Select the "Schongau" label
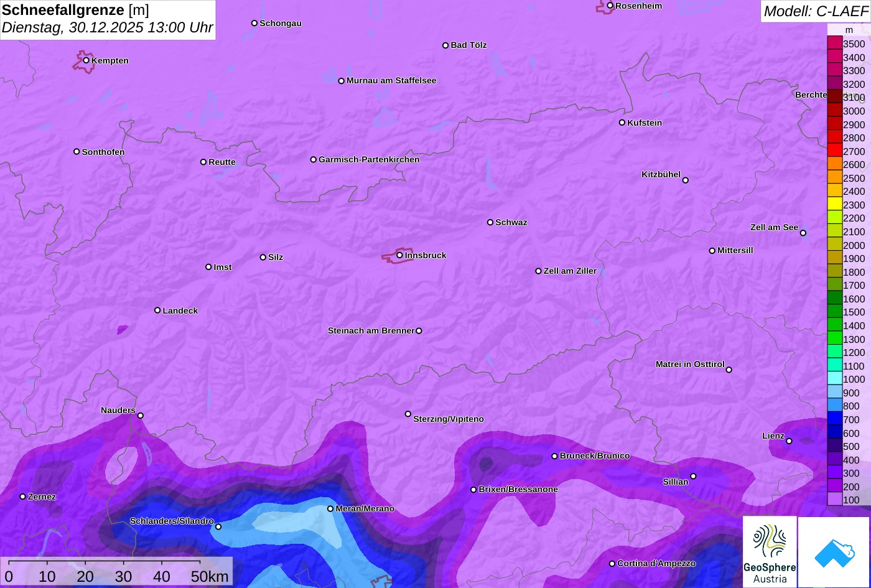The width and height of the screenshot is (871, 588). coord(281,24)
